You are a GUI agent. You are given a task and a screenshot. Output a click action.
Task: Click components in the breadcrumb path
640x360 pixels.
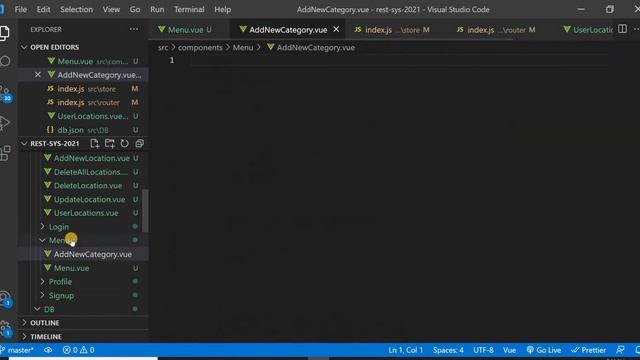click(200, 47)
